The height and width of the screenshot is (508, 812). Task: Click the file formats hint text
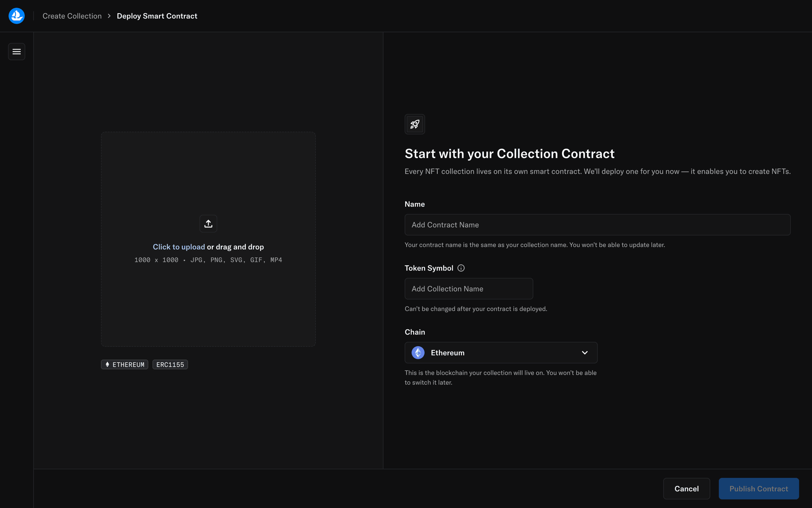click(208, 260)
